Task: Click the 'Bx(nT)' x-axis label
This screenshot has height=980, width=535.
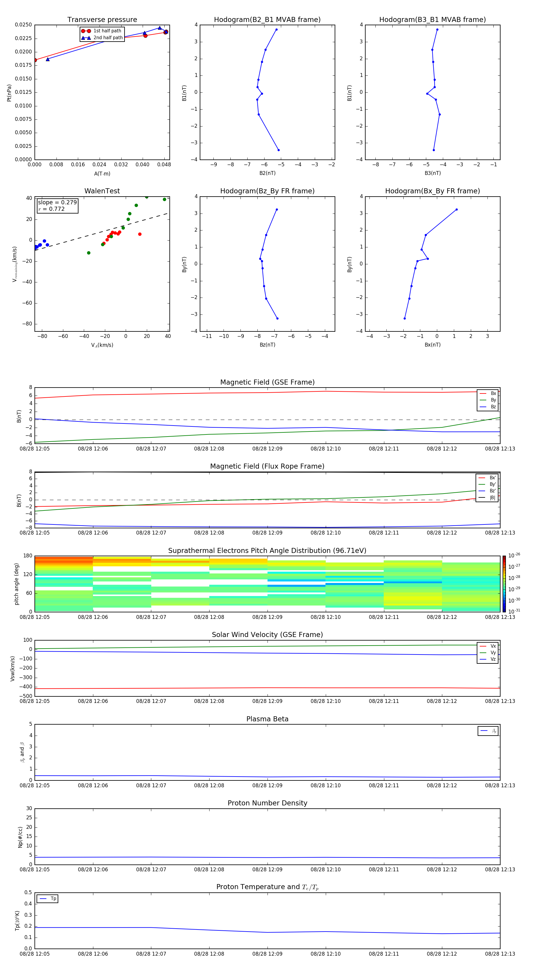Action: [432, 345]
